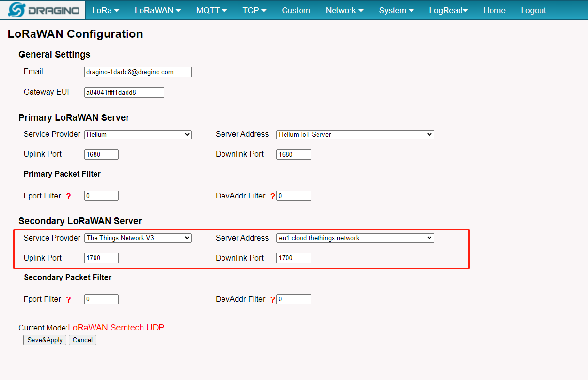This screenshot has width=588, height=380.
Task: Open the eu1.cloud.thethings.network server dropdown
Action: click(355, 238)
